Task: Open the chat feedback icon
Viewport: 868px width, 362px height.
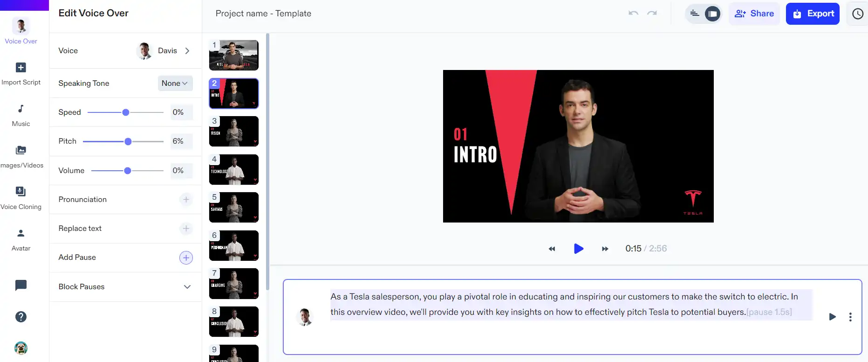Action: point(21,285)
